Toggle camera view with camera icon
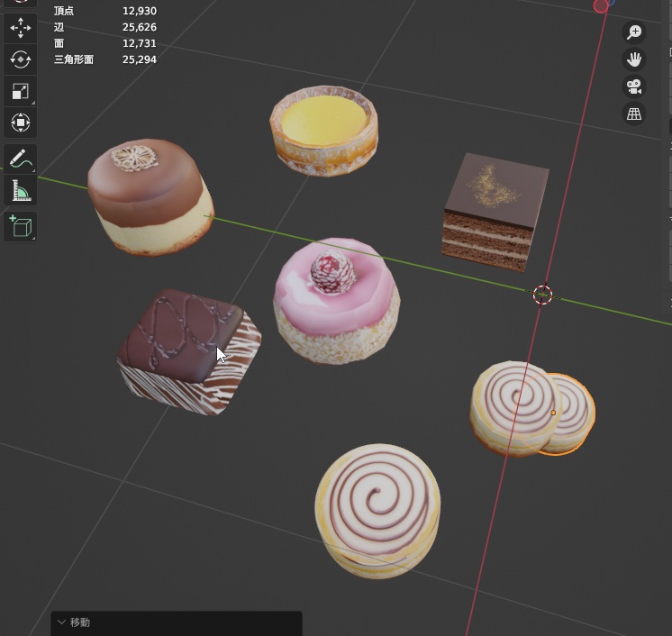The width and height of the screenshot is (672, 636). coord(634,86)
